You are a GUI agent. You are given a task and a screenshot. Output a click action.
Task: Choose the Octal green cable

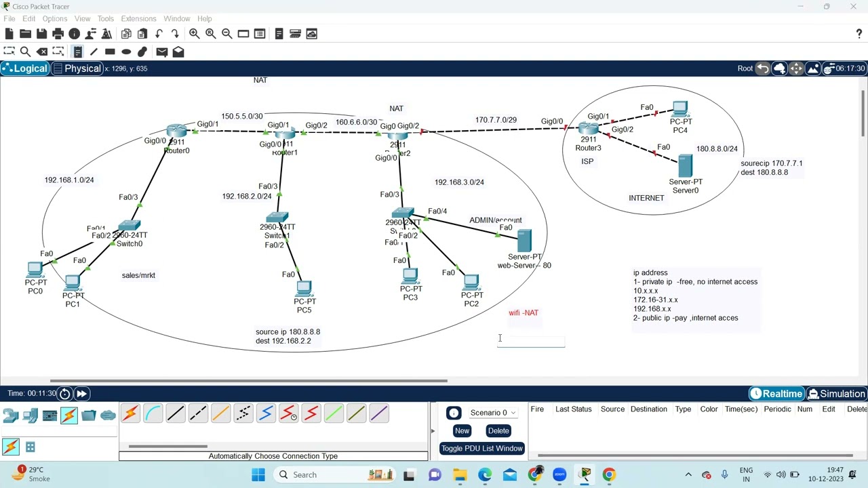[x=334, y=413]
